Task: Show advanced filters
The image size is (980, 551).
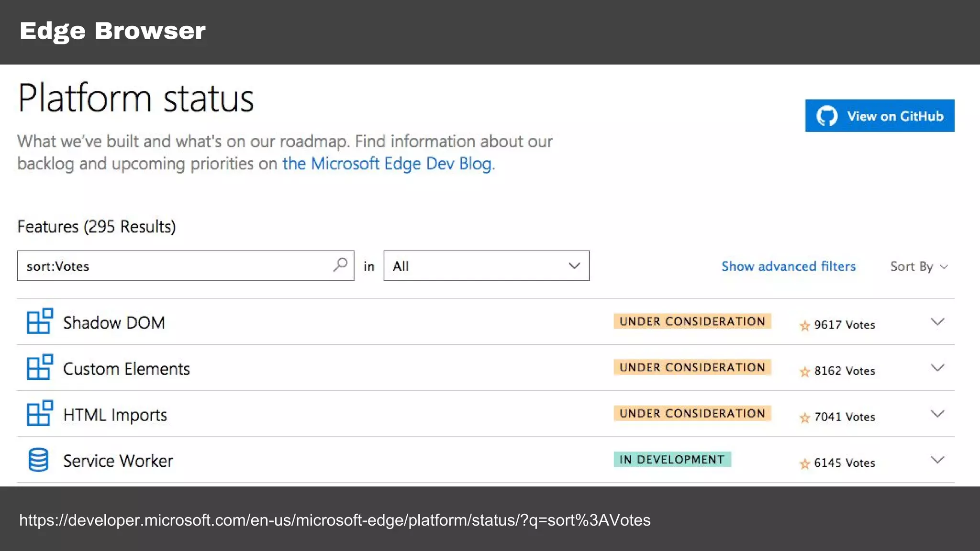Action: 788,266
